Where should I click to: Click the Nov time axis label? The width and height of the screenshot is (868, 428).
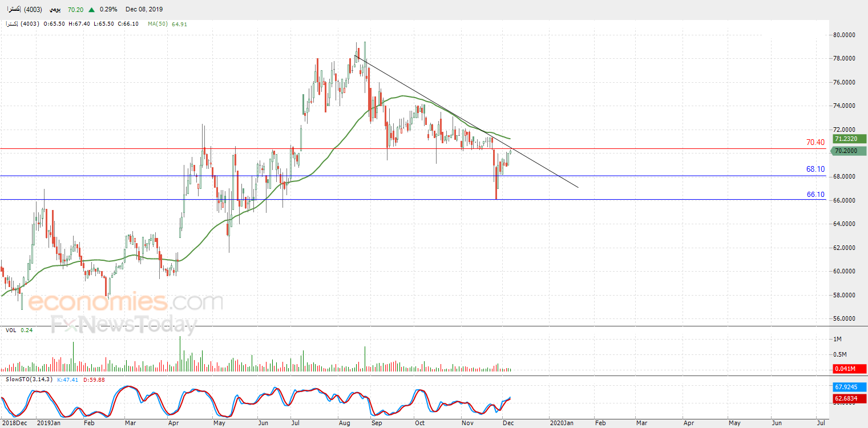click(467, 423)
